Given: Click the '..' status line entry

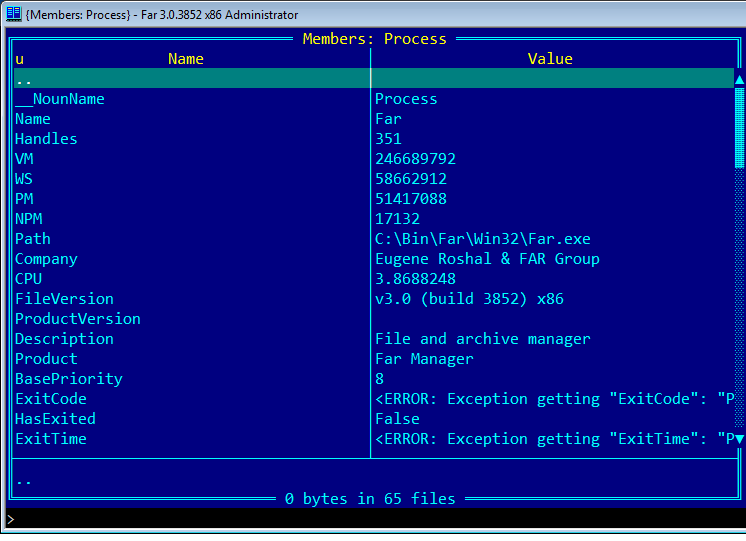Looking at the screenshot, I should 24,481.
